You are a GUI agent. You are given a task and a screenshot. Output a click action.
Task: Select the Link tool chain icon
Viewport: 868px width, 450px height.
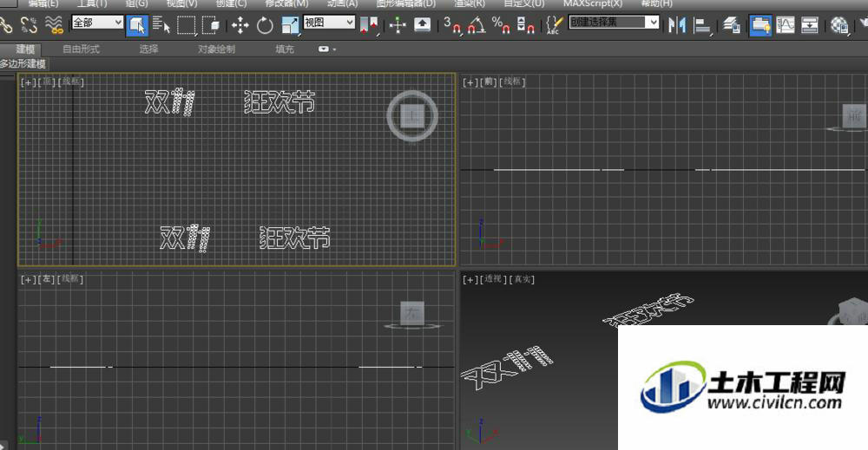(x=5, y=25)
